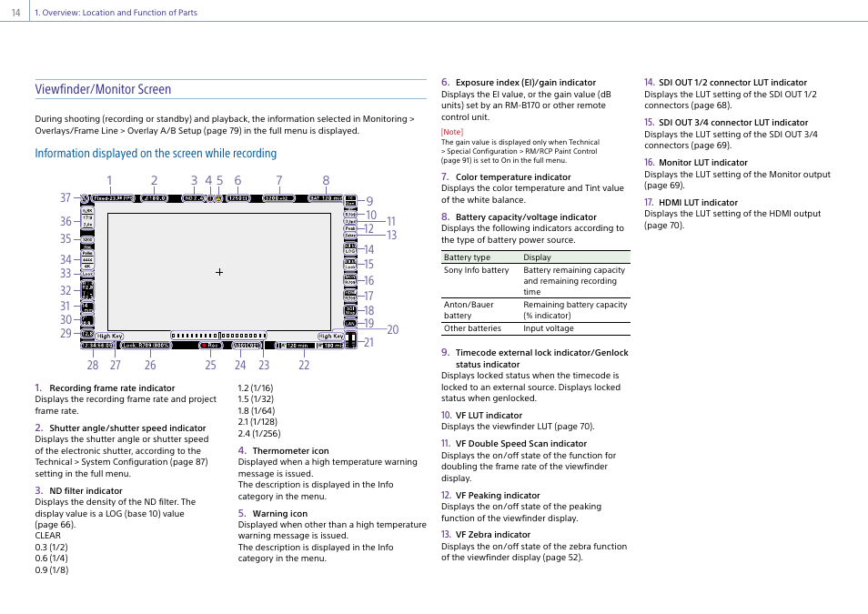Click the Viewfinder/Monitor Screen heading
The width and height of the screenshot is (868, 614).
103,89
